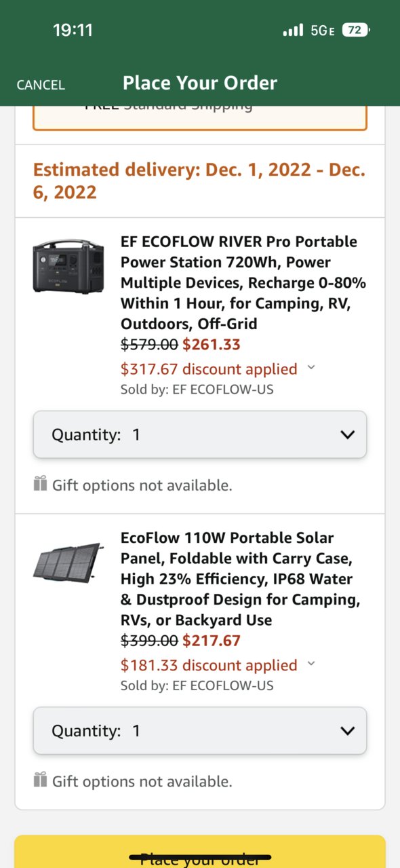Tap the Place Your Order header title

click(x=200, y=83)
